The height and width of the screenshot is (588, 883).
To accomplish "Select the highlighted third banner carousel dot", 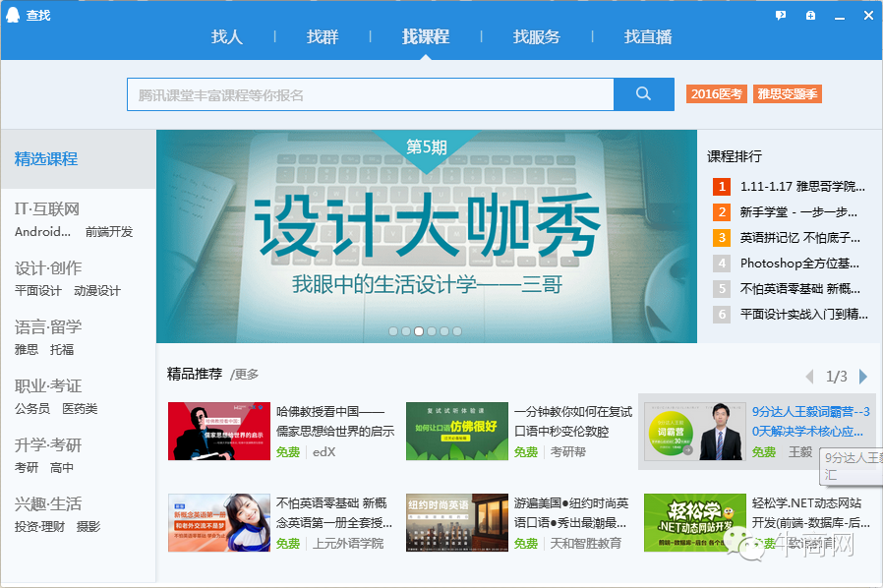I will (x=419, y=331).
